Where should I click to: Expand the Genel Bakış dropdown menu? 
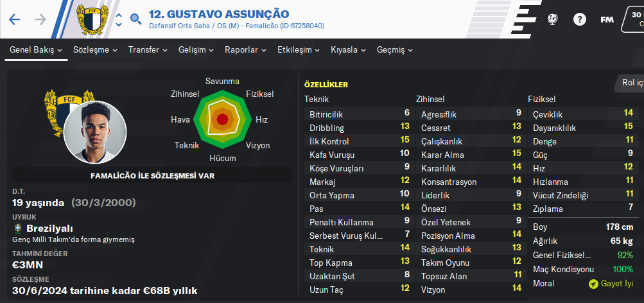tap(36, 50)
